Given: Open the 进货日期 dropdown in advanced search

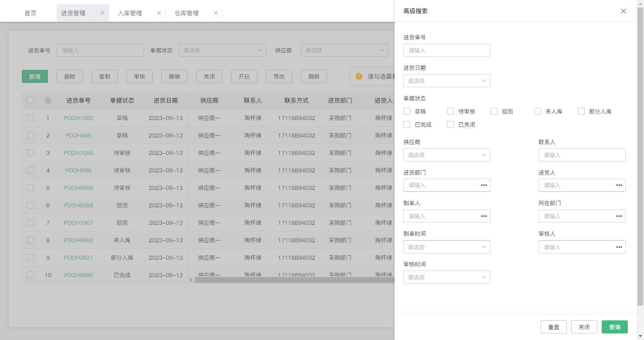Looking at the screenshot, I should [x=447, y=81].
